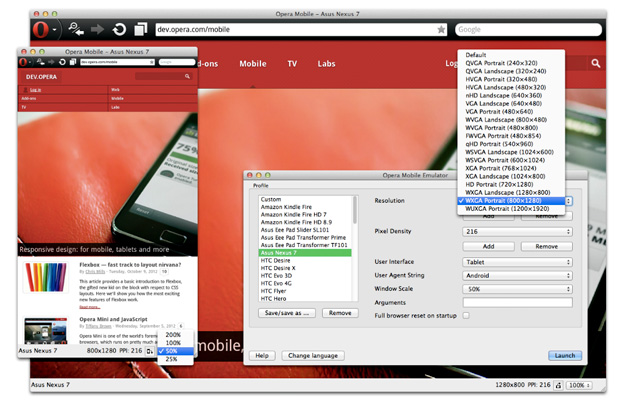Image resolution: width=620 pixels, height=406 pixels.
Task: Click DEV.OPERA logo in the small window
Action: (x=41, y=77)
